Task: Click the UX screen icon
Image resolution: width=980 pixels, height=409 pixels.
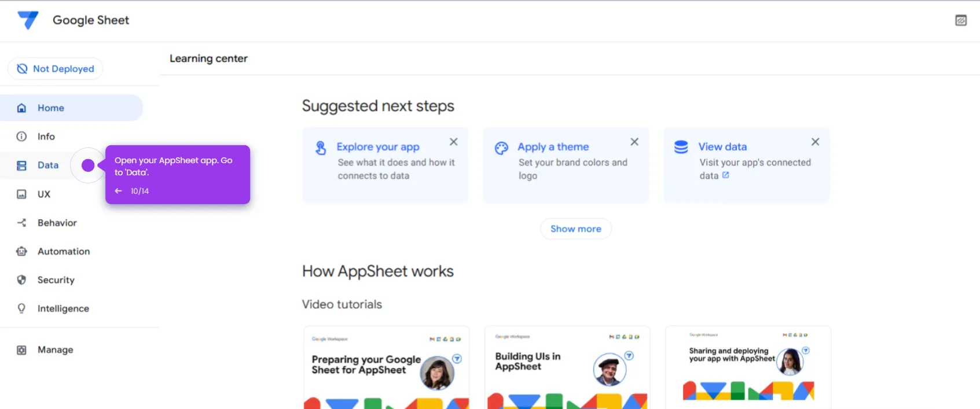Action: click(x=21, y=194)
